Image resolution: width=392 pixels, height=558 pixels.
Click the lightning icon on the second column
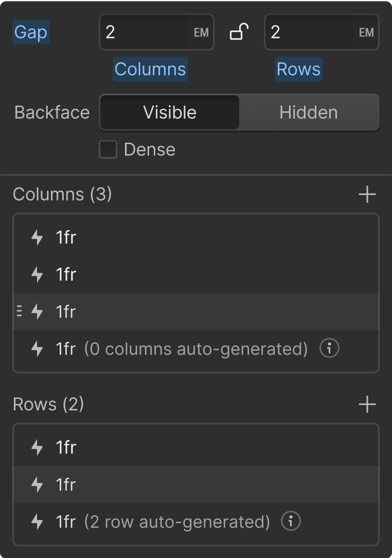coord(37,274)
